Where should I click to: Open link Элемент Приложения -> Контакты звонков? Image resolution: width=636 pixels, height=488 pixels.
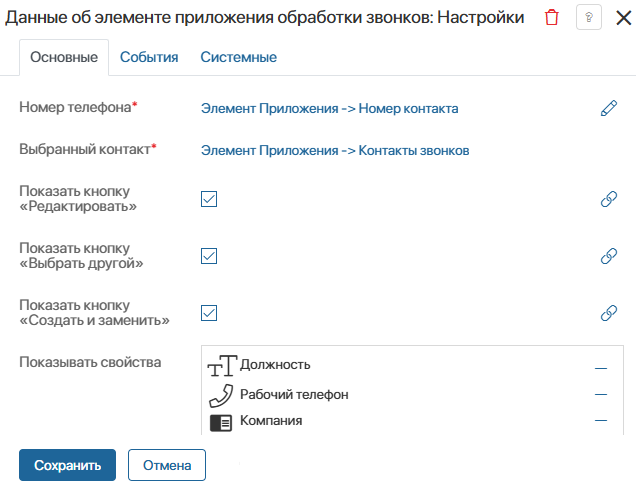click(335, 150)
